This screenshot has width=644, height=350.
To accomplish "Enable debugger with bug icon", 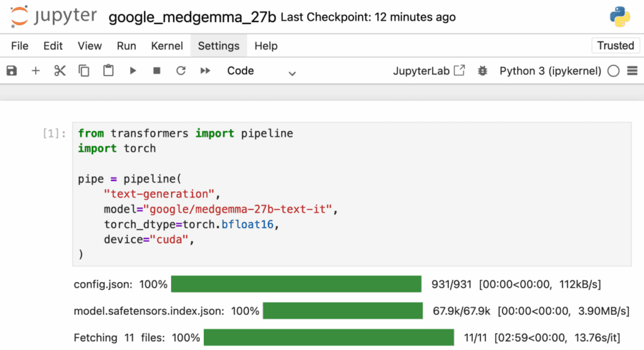I will [482, 71].
